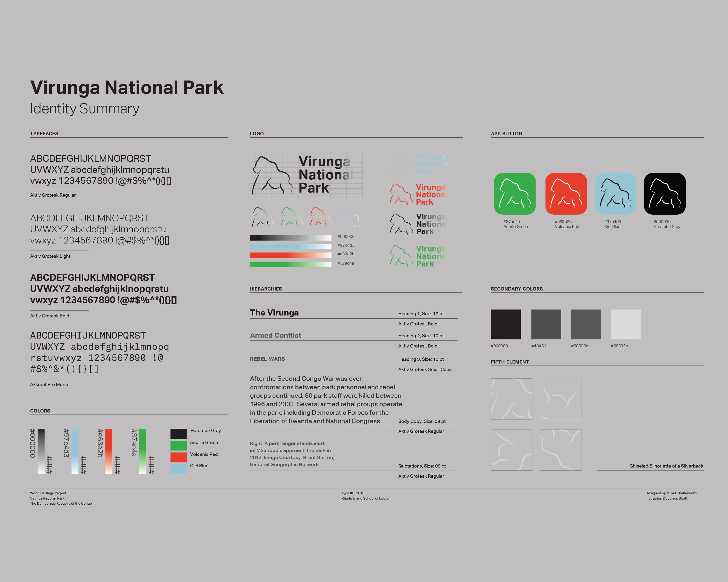728x582 pixels.
Task: Click 'Body Copy, Size: 09 pt' label
Action: (x=422, y=421)
